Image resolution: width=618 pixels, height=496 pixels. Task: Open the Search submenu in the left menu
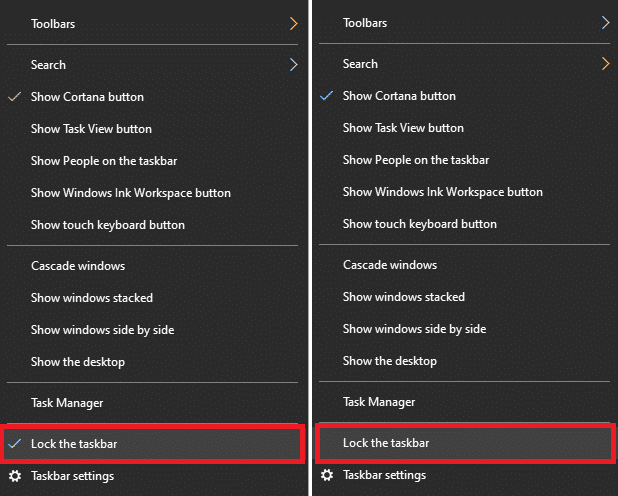(x=48, y=65)
